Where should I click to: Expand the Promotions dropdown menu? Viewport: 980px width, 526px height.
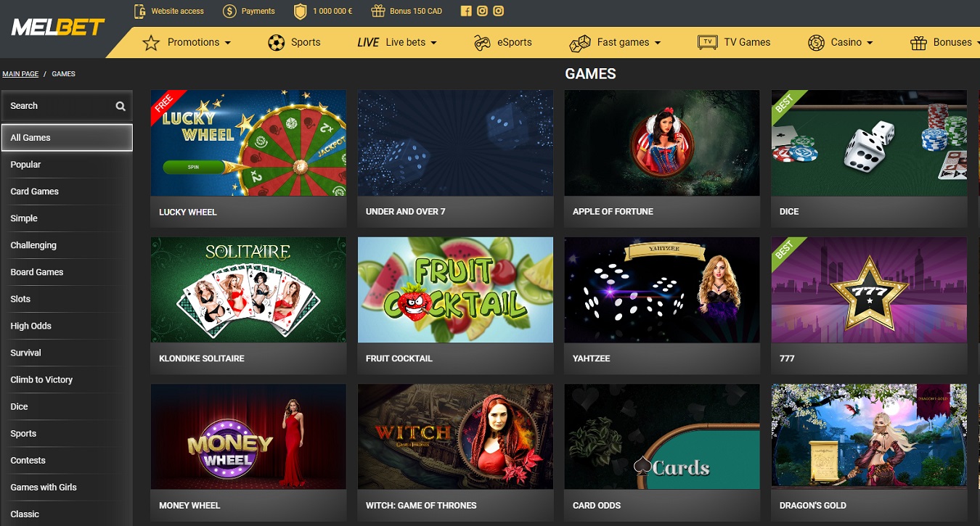[227, 43]
